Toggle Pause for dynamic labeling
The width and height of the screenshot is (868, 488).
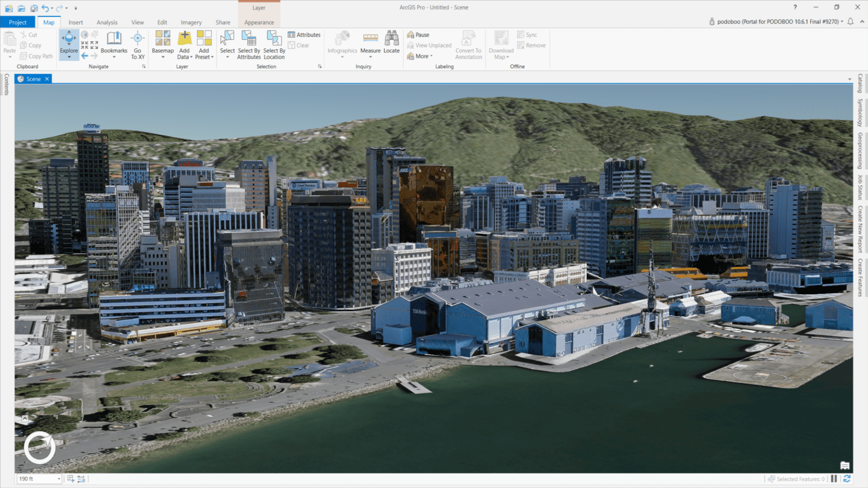(x=420, y=34)
